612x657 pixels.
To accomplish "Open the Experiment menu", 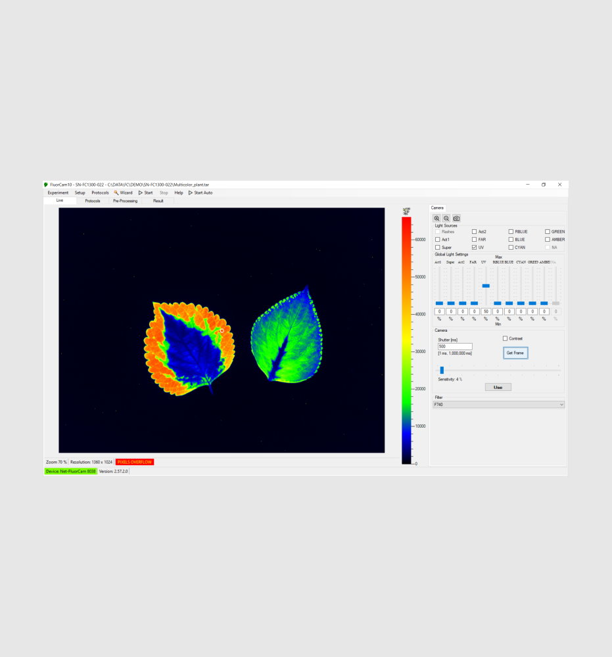I will [58, 193].
